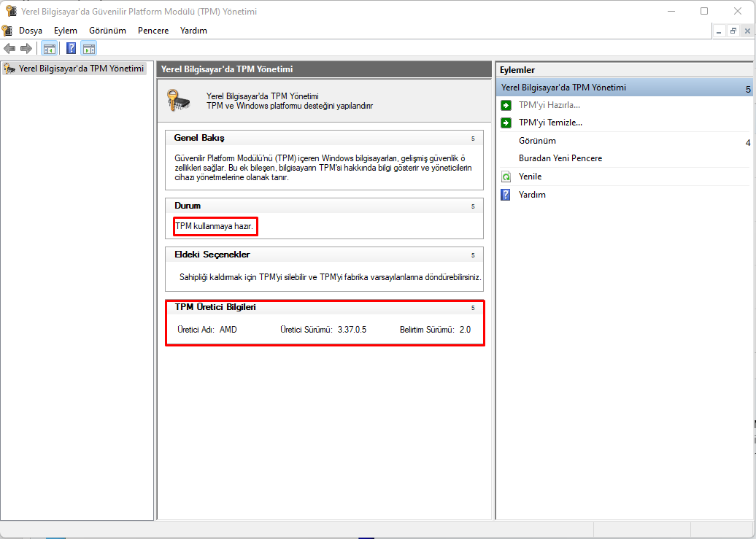Click the help icon next to Yardım action

click(506, 195)
